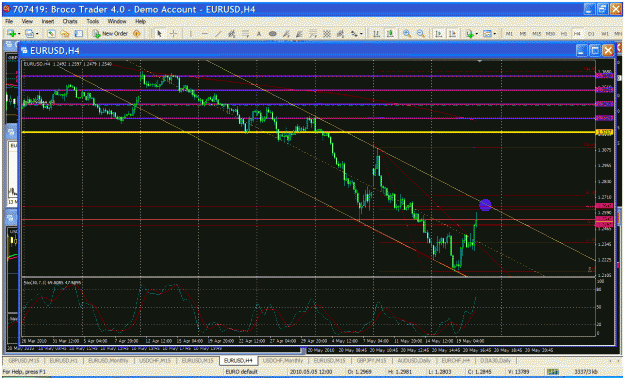The height and width of the screenshot is (378, 625).
Task: Click the New Order button
Action: [110, 34]
